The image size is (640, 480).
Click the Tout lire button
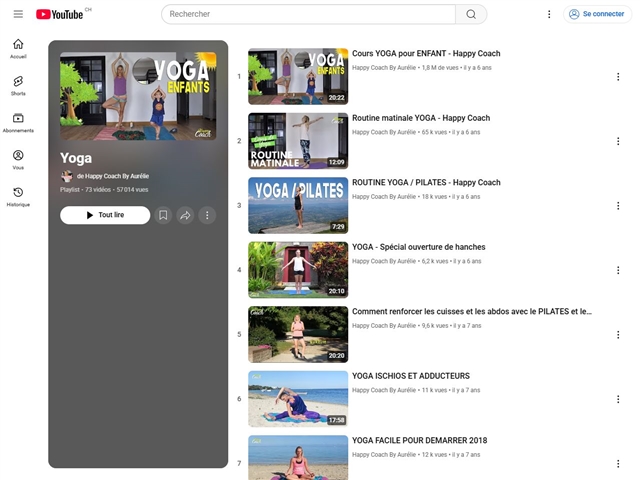click(x=105, y=215)
